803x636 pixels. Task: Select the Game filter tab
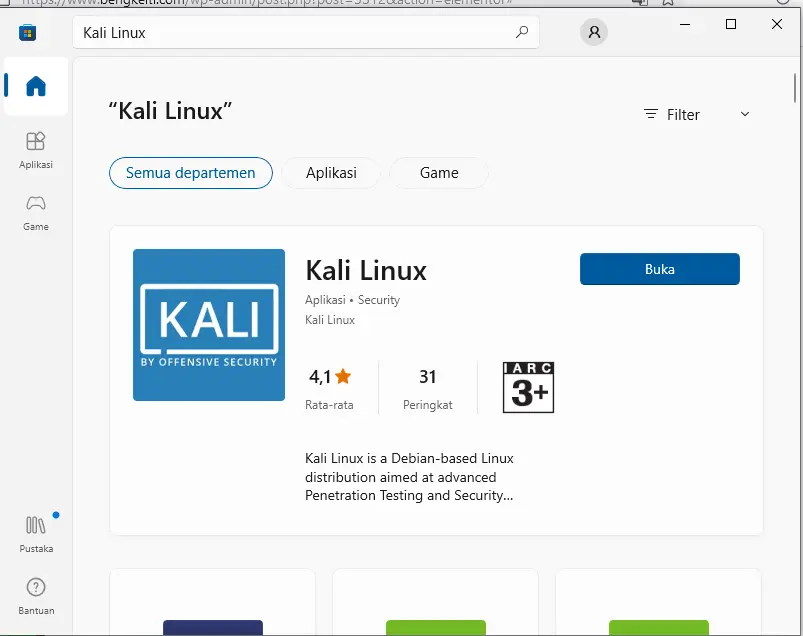coord(439,173)
